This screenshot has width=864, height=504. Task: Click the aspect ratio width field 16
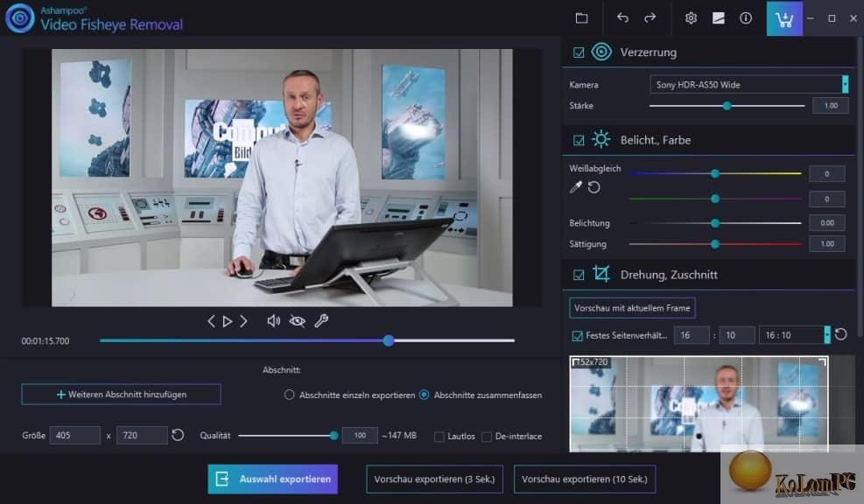click(x=692, y=335)
